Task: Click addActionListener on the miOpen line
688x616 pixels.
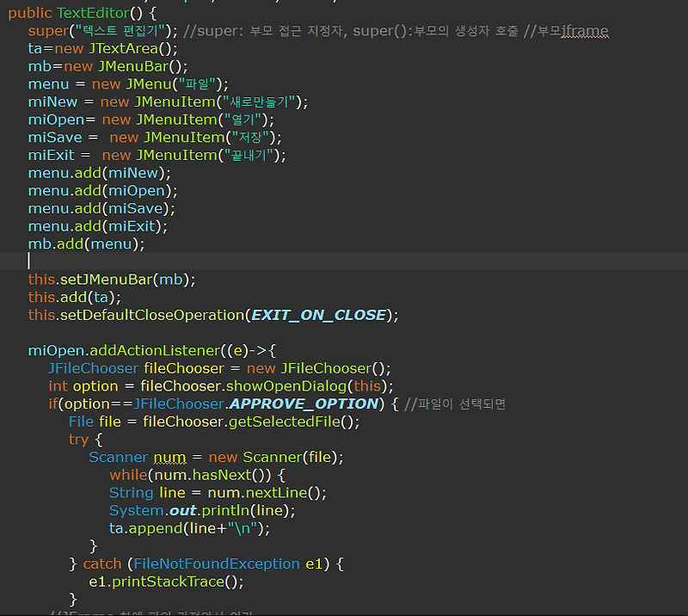Action: pos(155,351)
